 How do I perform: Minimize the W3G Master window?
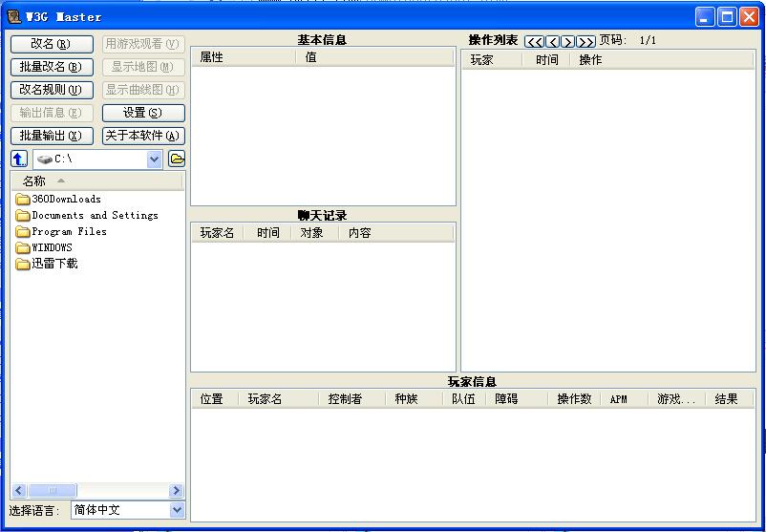(705, 17)
